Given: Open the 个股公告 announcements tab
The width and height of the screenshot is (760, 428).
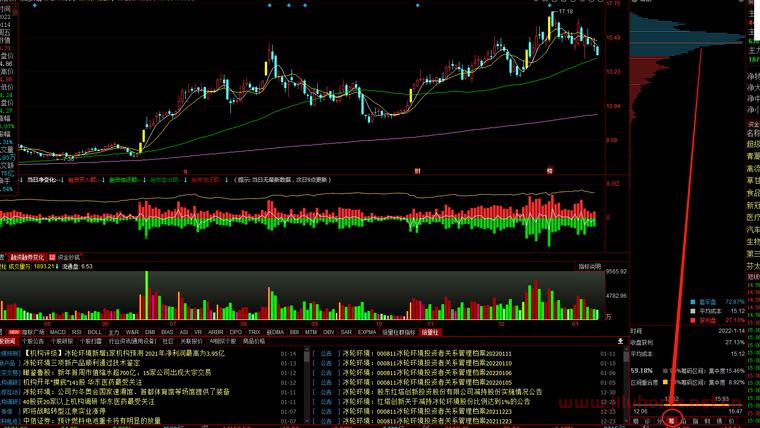Looking at the screenshot, I should click(x=34, y=341).
